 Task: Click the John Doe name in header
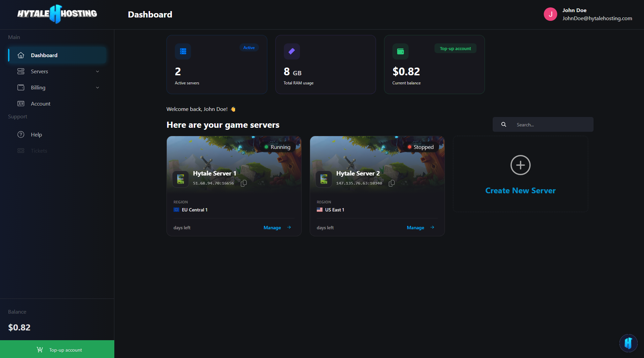[574, 10]
